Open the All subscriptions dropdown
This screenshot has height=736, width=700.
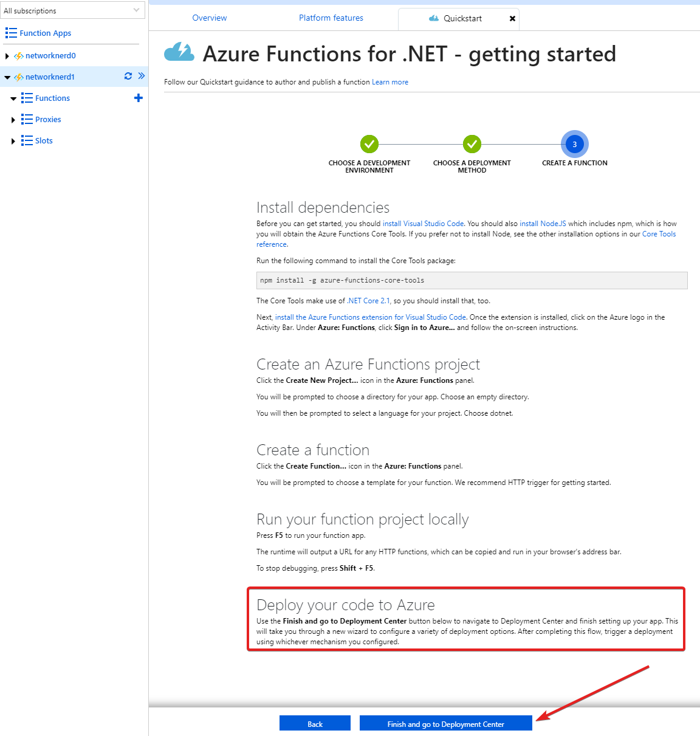(x=72, y=10)
